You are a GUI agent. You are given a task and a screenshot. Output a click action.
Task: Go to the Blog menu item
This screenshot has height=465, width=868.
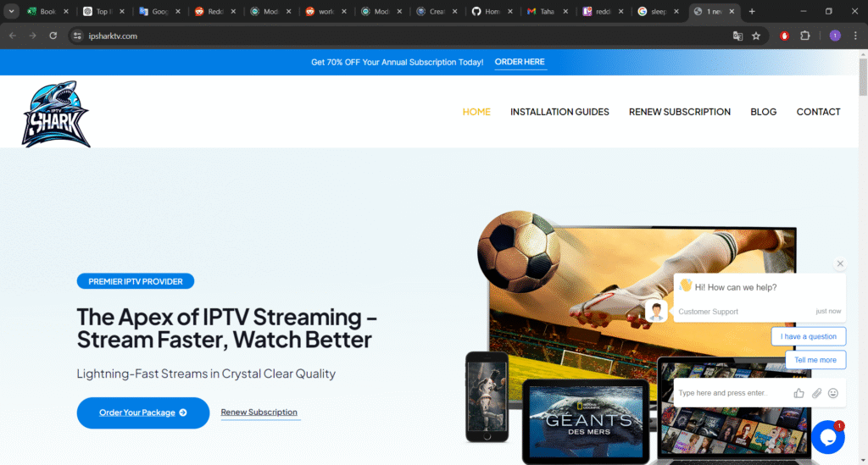(763, 112)
